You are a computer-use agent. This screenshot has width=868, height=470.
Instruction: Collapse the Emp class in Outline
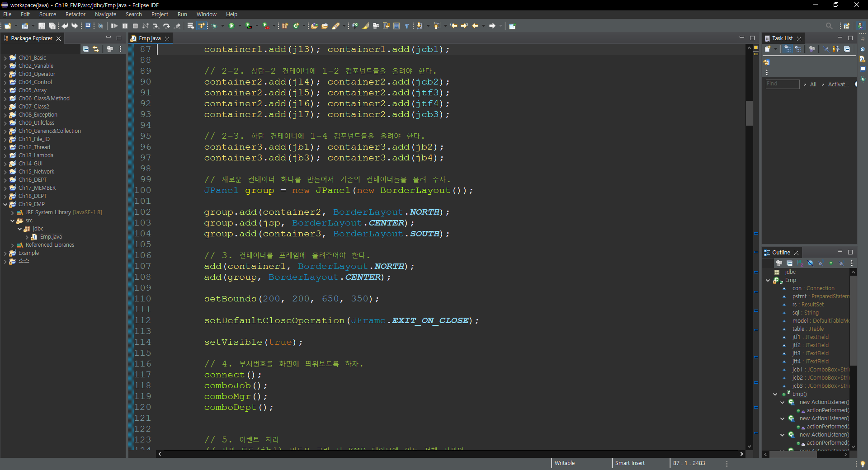pos(768,280)
